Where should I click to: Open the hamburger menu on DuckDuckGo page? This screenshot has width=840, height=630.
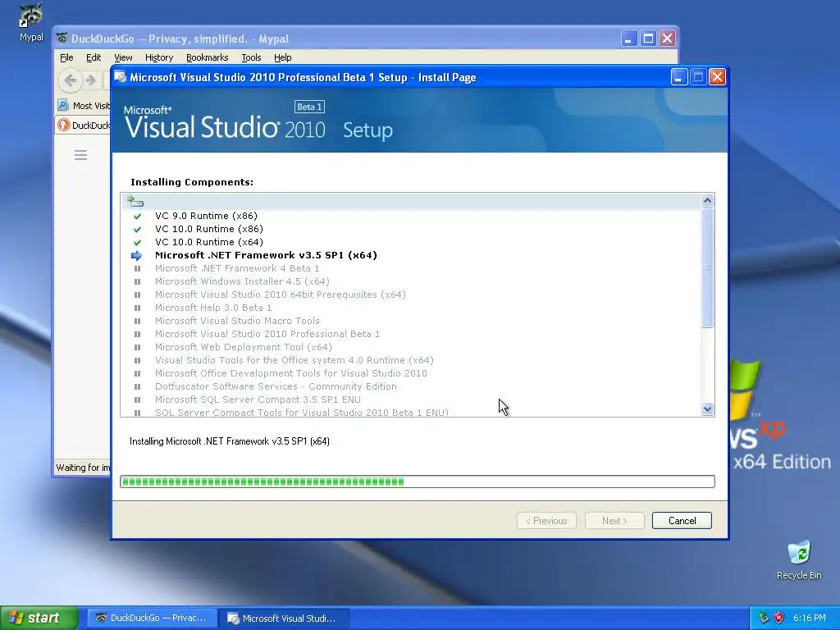point(80,155)
